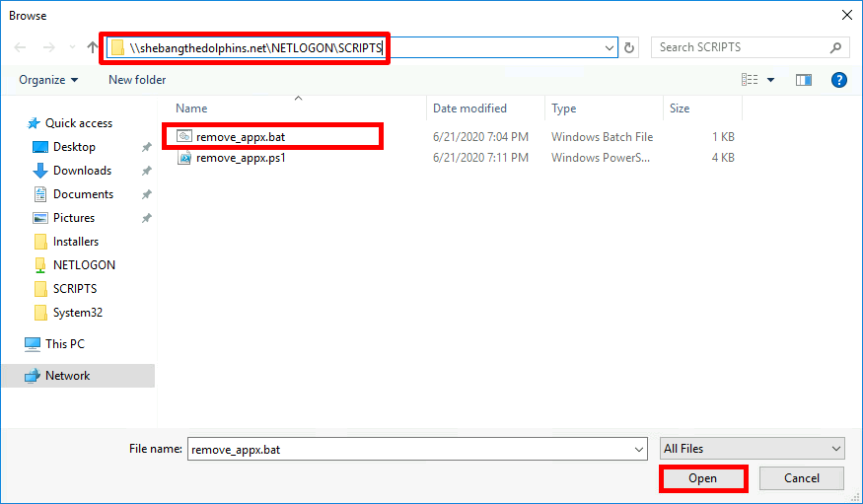The height and width of the screenshot is (504, 863).
Task: Sort by Size column header
Action: [x=680, y=108]
